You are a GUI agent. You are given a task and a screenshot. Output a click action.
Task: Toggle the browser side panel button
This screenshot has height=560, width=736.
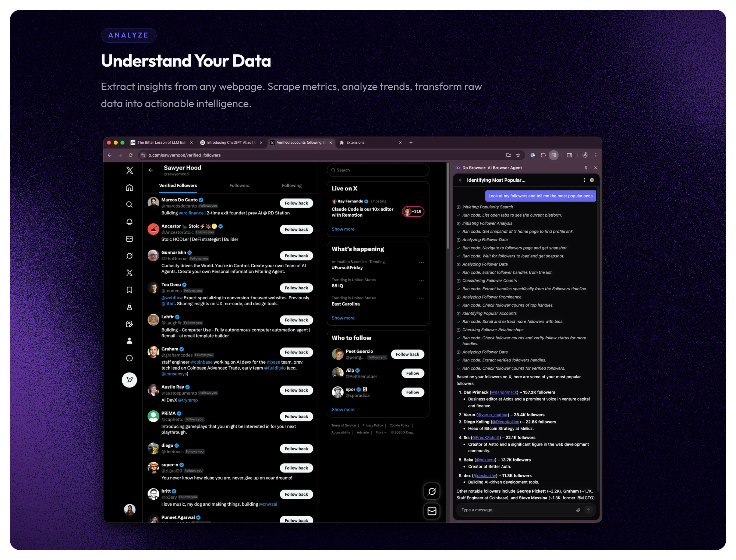coord(553,155)
